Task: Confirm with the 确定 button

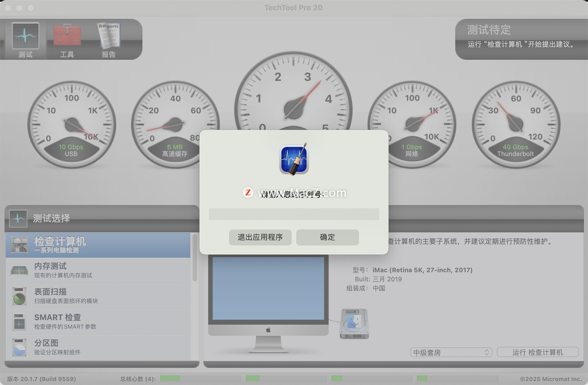Action: point(327,237)
